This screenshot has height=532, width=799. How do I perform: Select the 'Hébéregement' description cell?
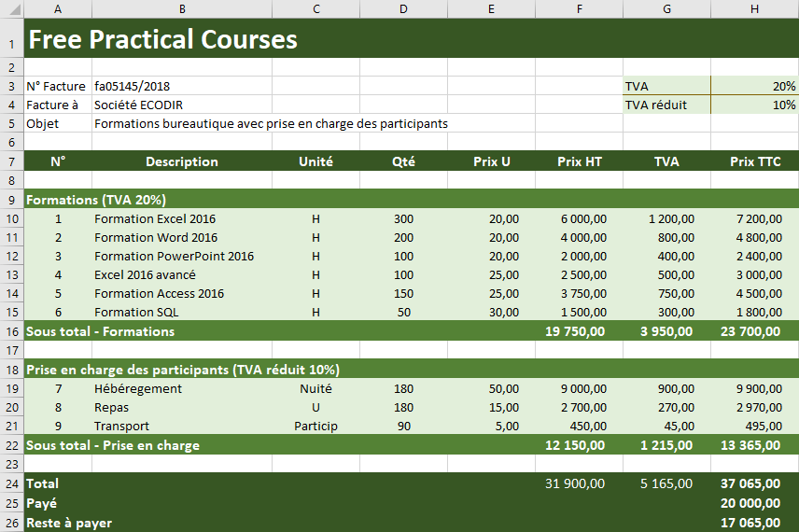[x=138, y=388]
